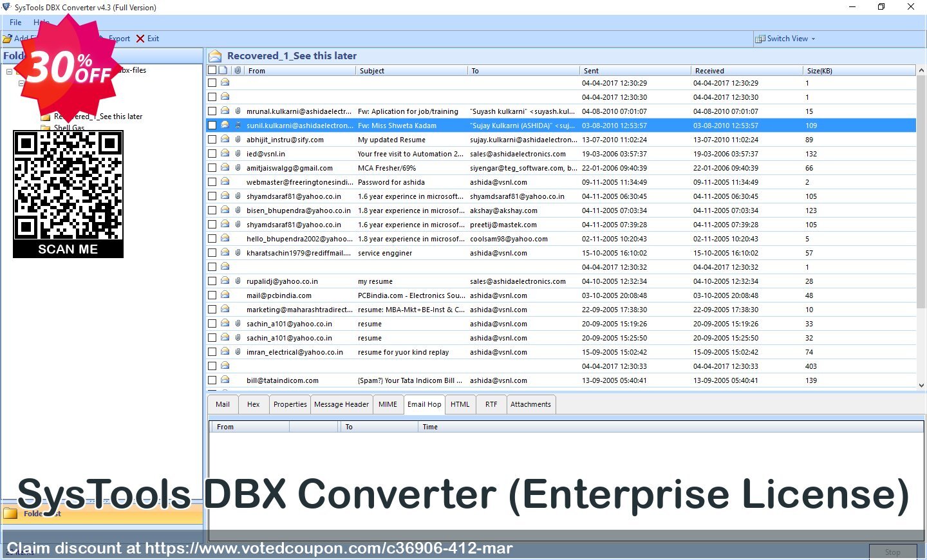Switch to the Hex tab

pyautogui.click(x=254, y=404)
